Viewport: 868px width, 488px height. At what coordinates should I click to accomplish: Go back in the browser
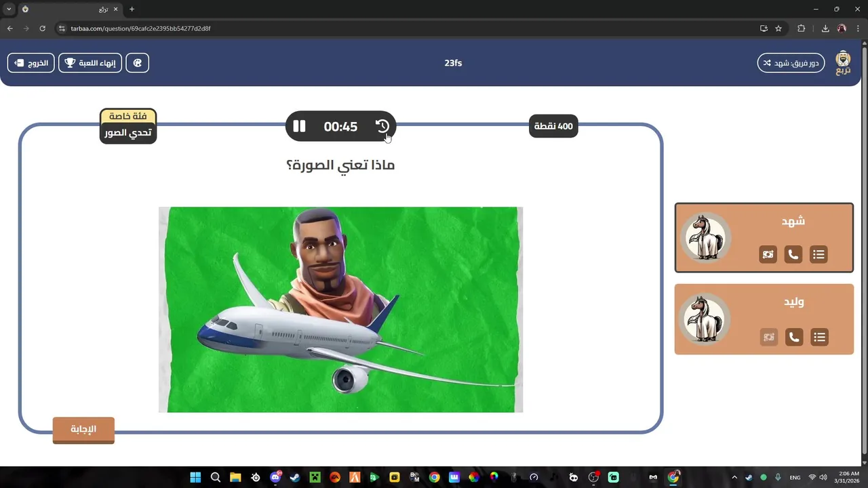coord(9,28)
